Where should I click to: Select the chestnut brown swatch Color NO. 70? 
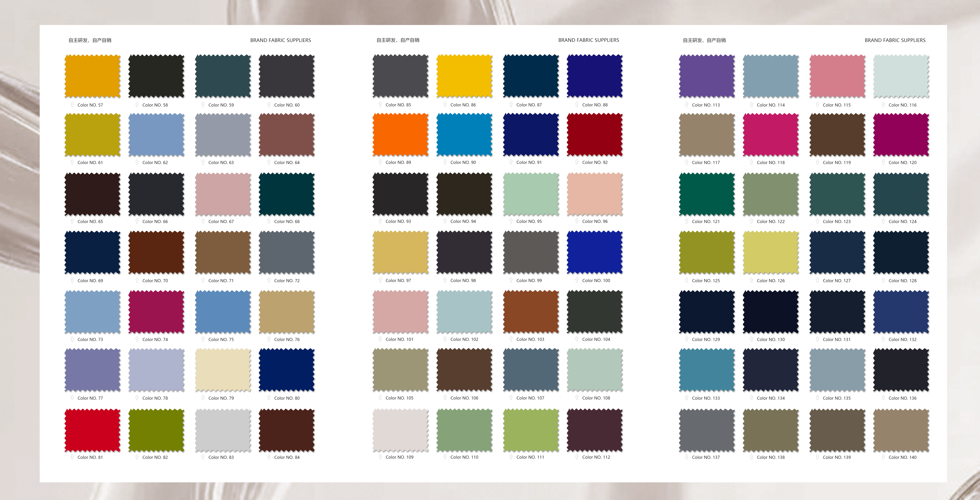click(156, 252)
